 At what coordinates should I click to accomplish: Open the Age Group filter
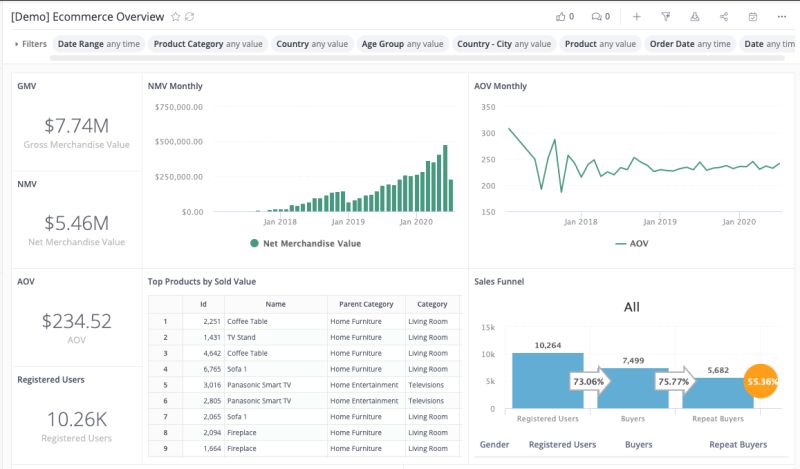[x=403, y=44]
